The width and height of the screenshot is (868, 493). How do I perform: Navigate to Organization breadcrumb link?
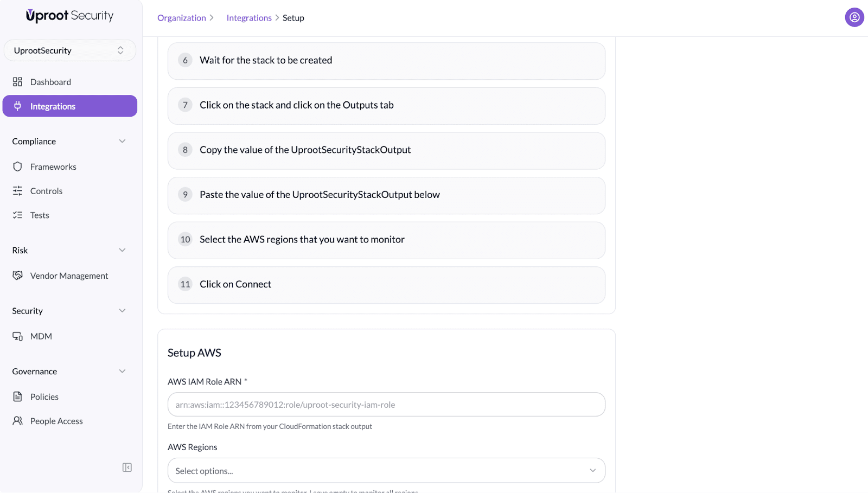click(x=181, y=18)
